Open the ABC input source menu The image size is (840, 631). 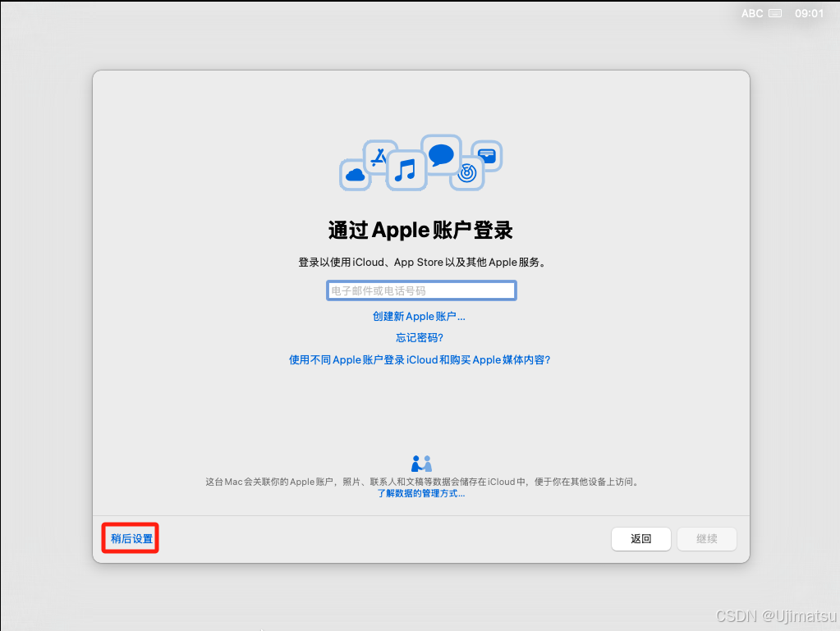click(751, 13)
